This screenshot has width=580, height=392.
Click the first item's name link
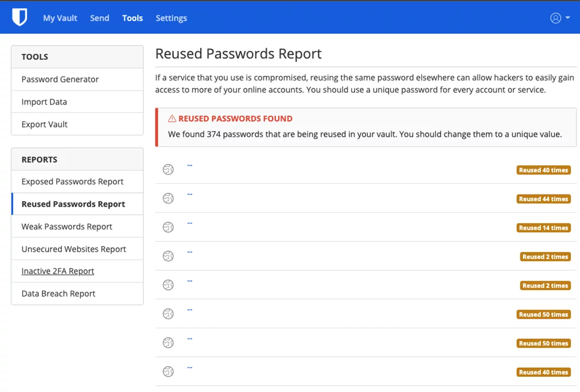coord(189,164)
